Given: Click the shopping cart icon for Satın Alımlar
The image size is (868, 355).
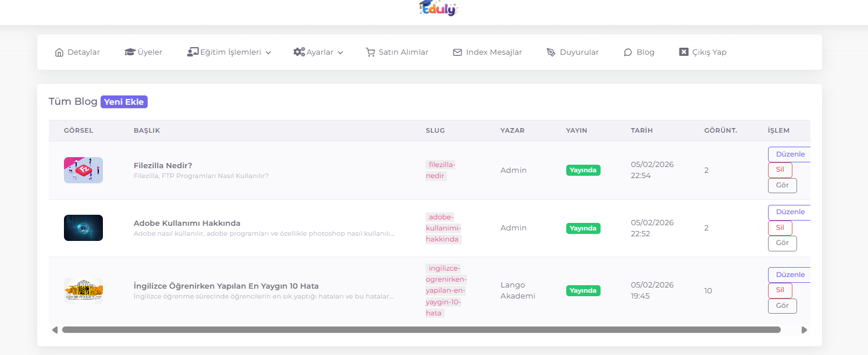Looking at the screenshot, I should coord(370,52).
